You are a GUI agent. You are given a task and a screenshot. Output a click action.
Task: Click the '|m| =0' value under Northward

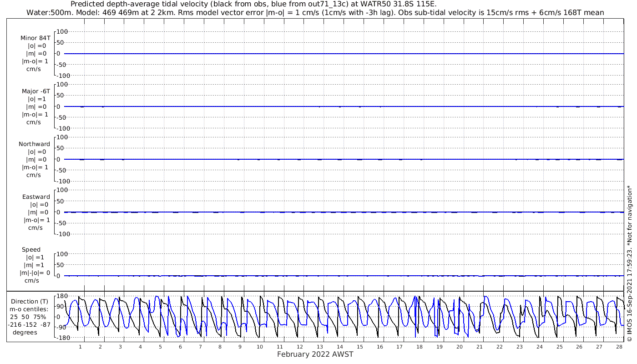pyautogui.click(x=37, y=159)
